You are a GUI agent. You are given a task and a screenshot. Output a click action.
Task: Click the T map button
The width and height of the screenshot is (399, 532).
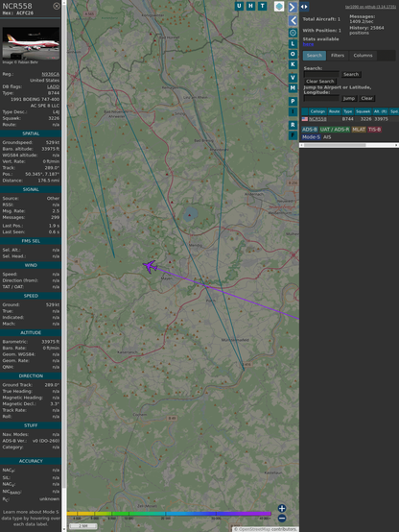[263, 6]
